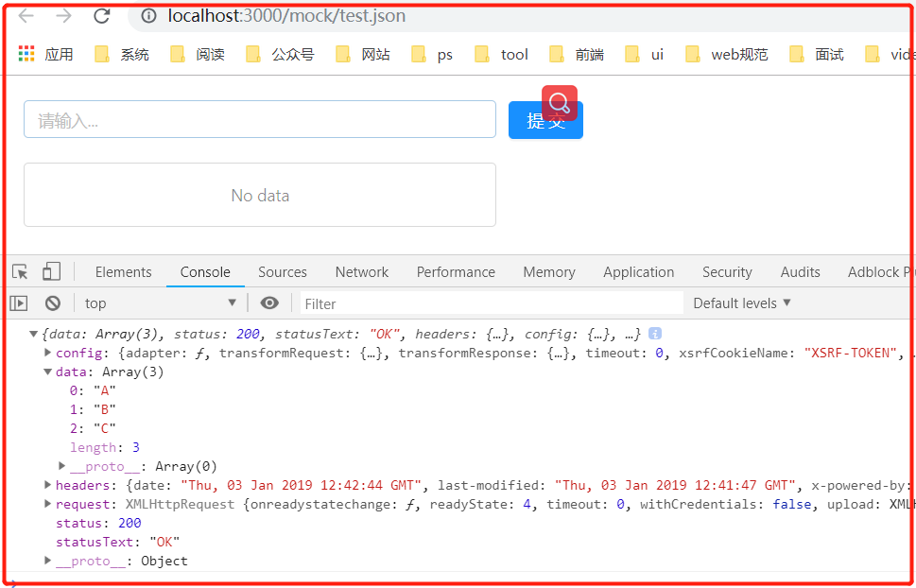Open the ui bookmark folder
Image resolution: width=916 pixels, height=588 pixels.
645,55
